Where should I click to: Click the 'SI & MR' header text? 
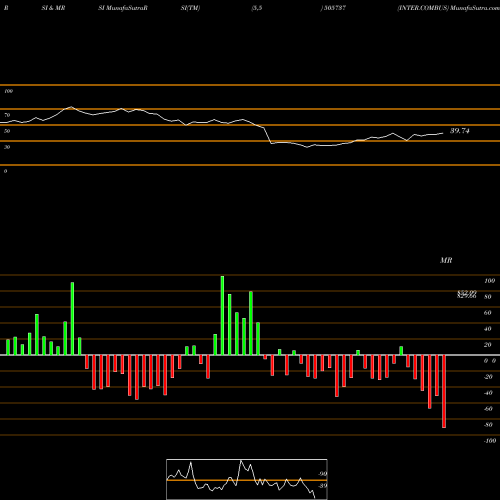53,8
